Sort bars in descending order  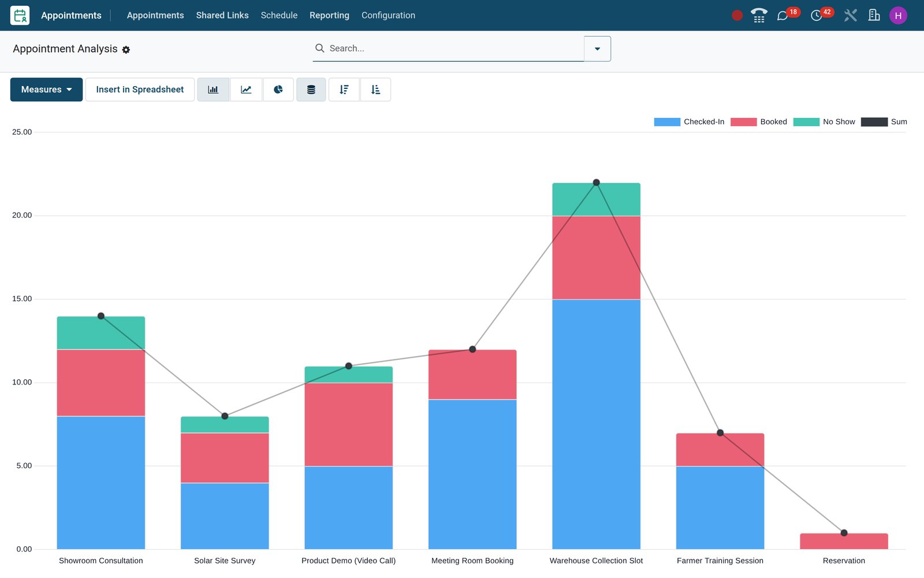click(344, 90)
